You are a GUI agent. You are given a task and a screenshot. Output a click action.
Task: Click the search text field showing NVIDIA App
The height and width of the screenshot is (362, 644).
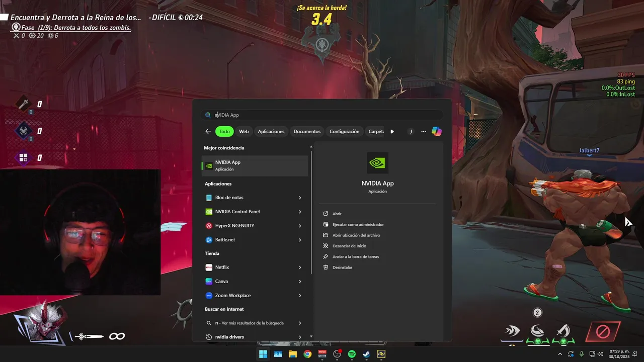pyautogui.click(x=322, y=115)
